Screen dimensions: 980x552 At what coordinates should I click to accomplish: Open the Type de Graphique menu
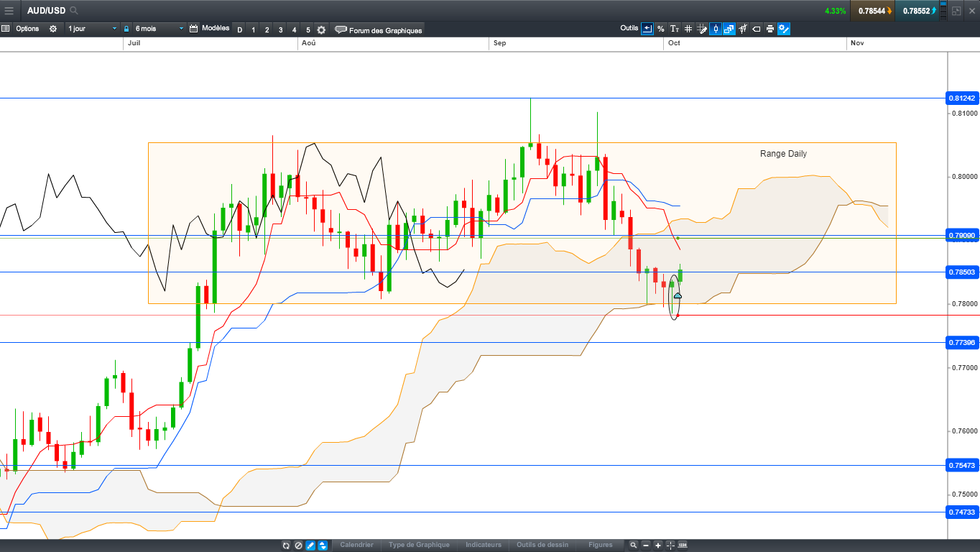coord(419,545)
